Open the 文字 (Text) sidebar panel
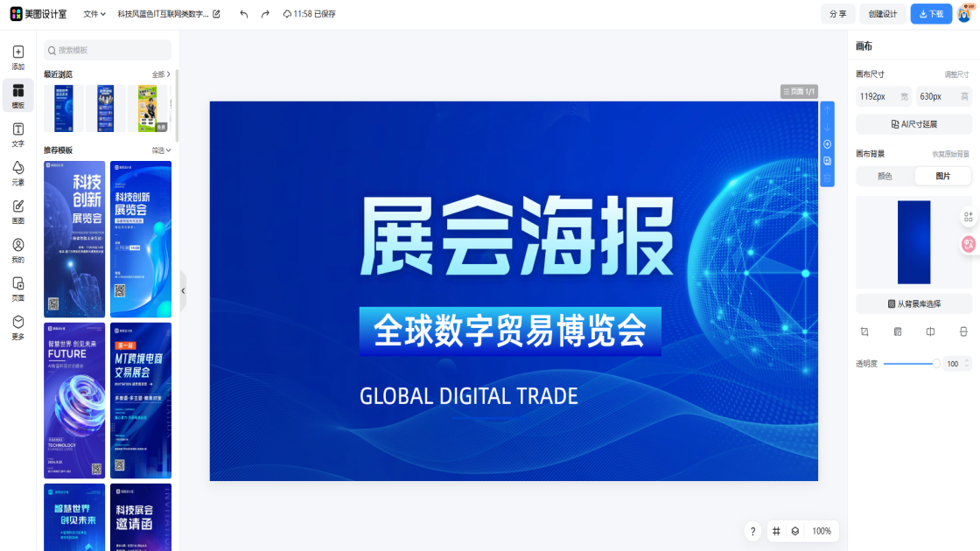This screenshot has width=980, height=551. click(x=17, y=134)
